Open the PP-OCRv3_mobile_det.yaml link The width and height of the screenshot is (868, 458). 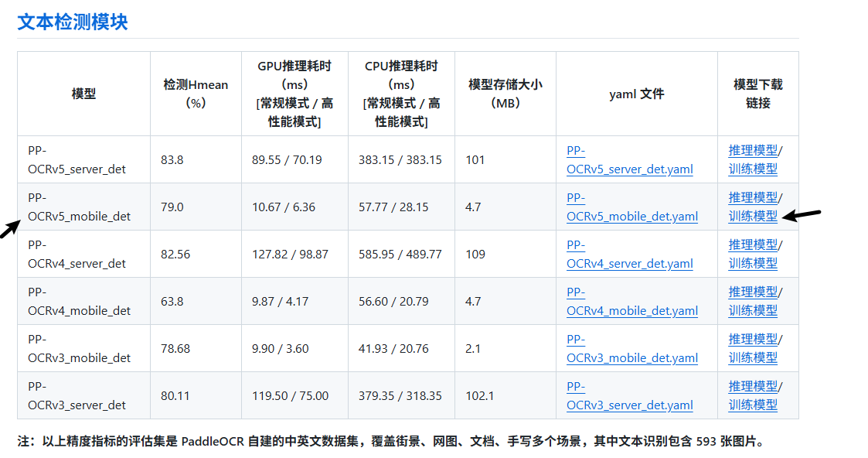tap(631, 358)
